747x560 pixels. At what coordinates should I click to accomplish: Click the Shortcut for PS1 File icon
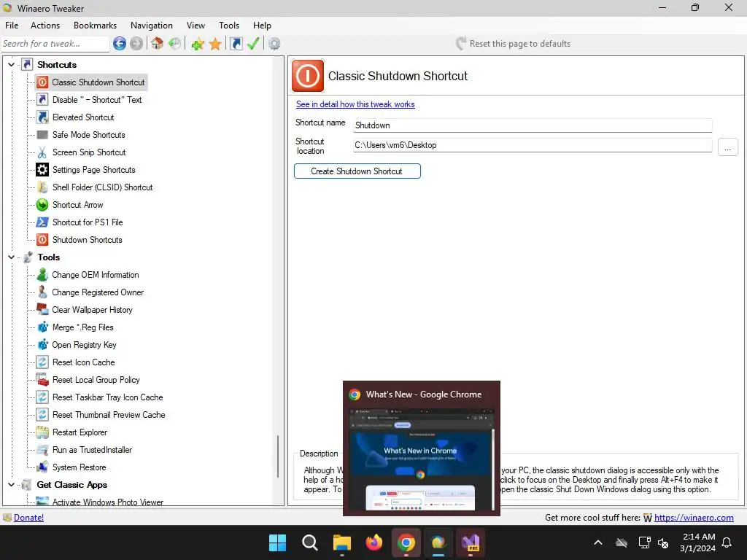[x=42, y=222]
